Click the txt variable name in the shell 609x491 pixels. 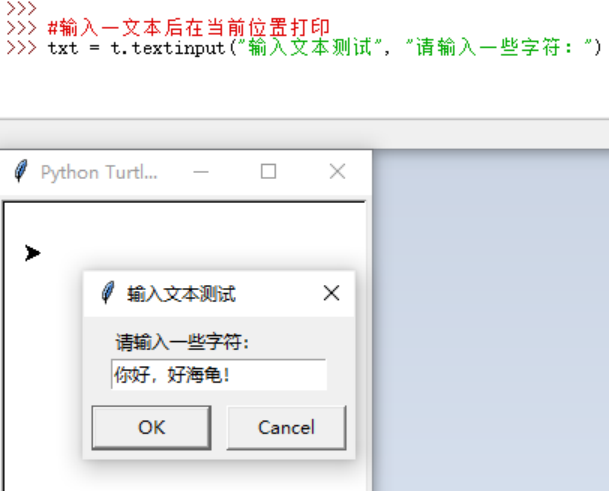(x=63, y=49)
